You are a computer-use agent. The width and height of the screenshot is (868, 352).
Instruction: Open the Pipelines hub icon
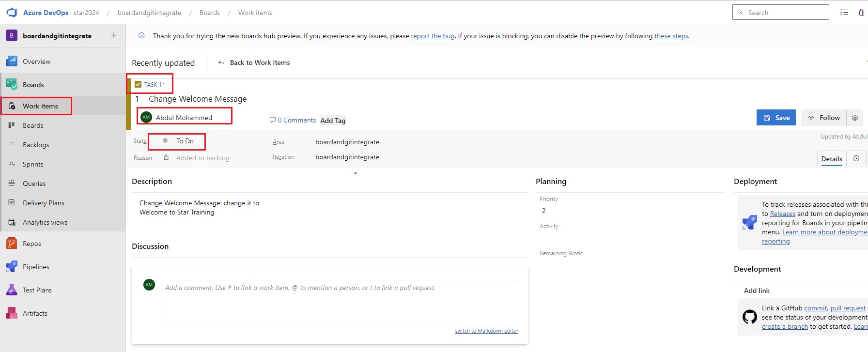click(x=12, y=267)
